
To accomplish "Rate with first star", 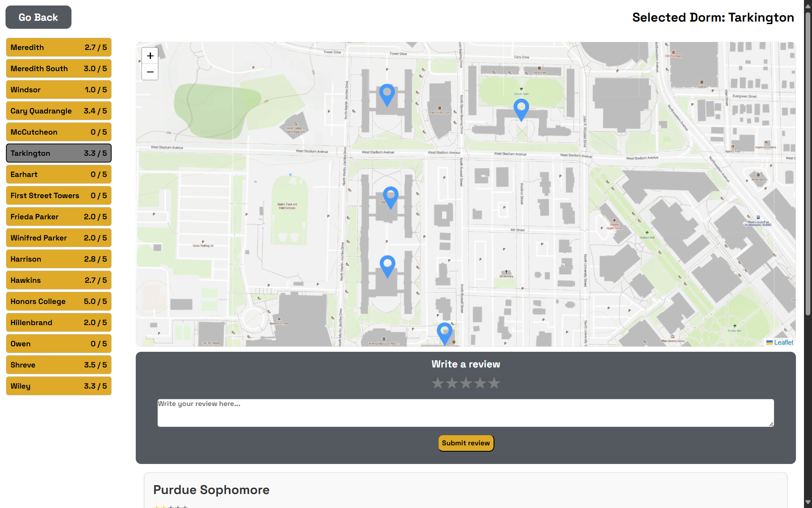I will [x=438, y=383].
